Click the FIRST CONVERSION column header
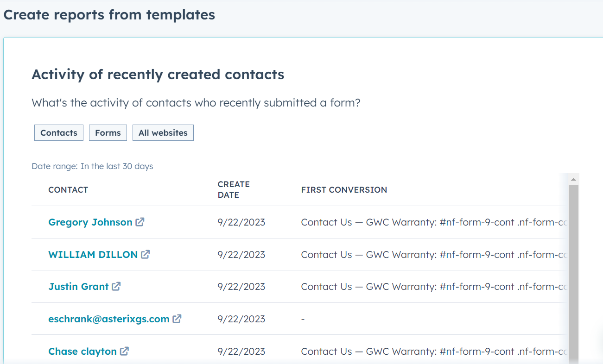Viewport: 603px width, 364px height. point(344,190)
